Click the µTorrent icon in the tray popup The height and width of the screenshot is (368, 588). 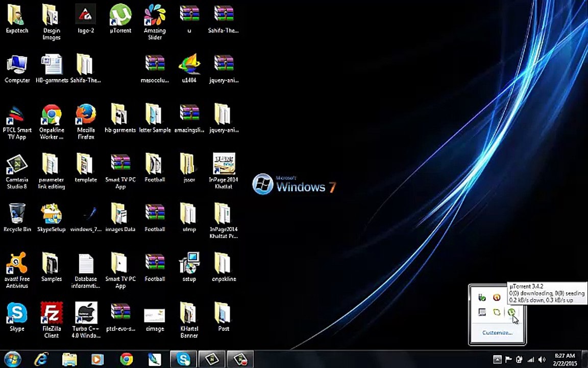tap(511, 312)
